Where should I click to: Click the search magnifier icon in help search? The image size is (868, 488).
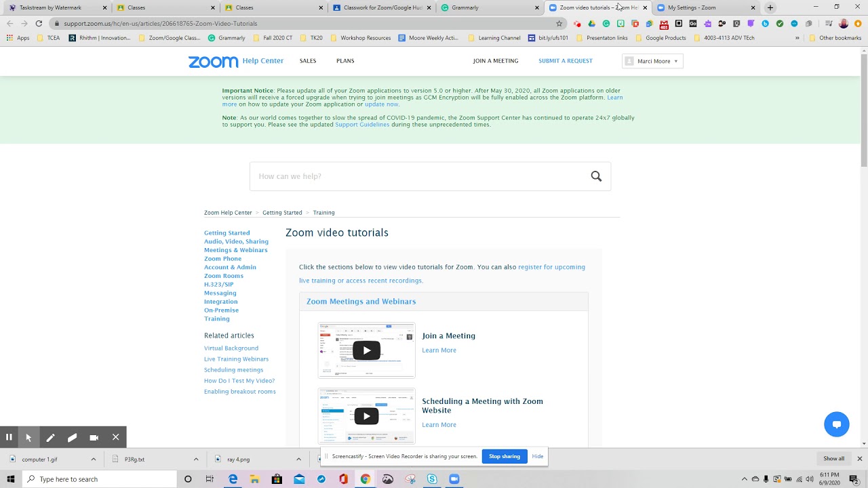pyautogui.click(x=596, y=176)
